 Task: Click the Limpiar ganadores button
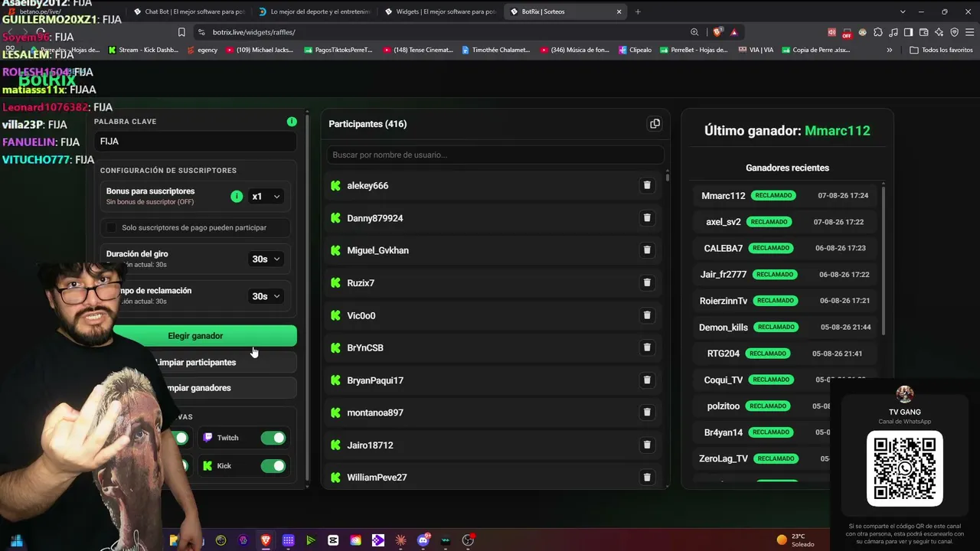point(195,388)
